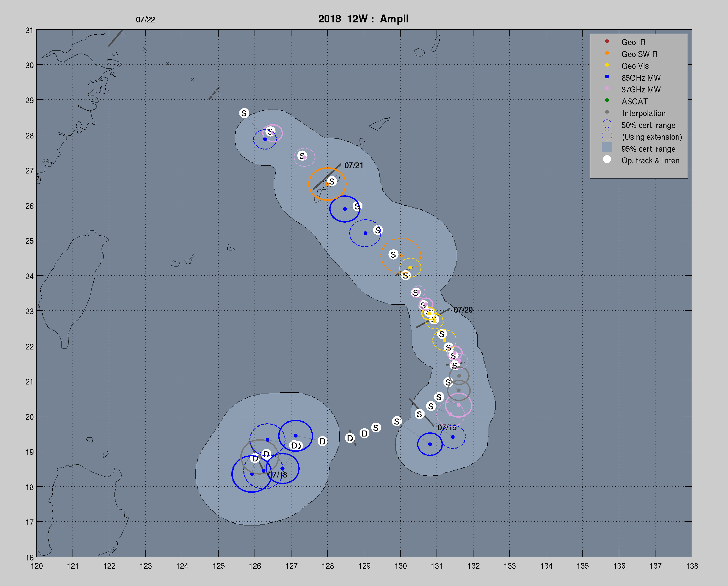Click the 07/19 date marker label
Viewport: 728px width, 586px height.
pyautogui.click(x=447, y=428)
